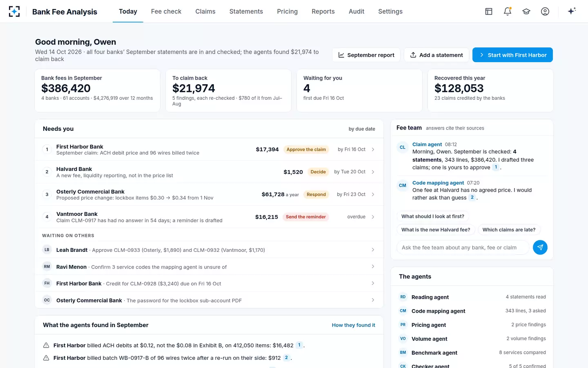
Task: Open Ravi Menon waiting item chevron
Action: point(373,267)
